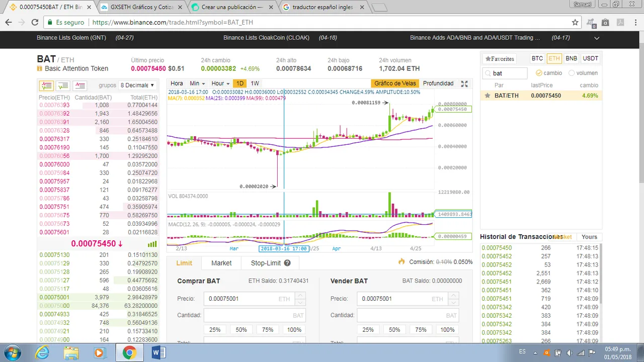Open Hour interval dropdown

tap(220, 83)
